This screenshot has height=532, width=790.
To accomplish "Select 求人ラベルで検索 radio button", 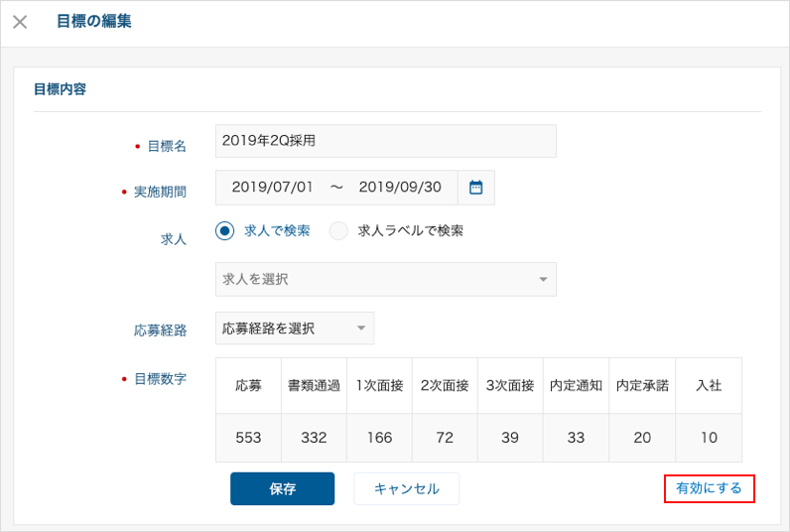I will click(338, 230).
